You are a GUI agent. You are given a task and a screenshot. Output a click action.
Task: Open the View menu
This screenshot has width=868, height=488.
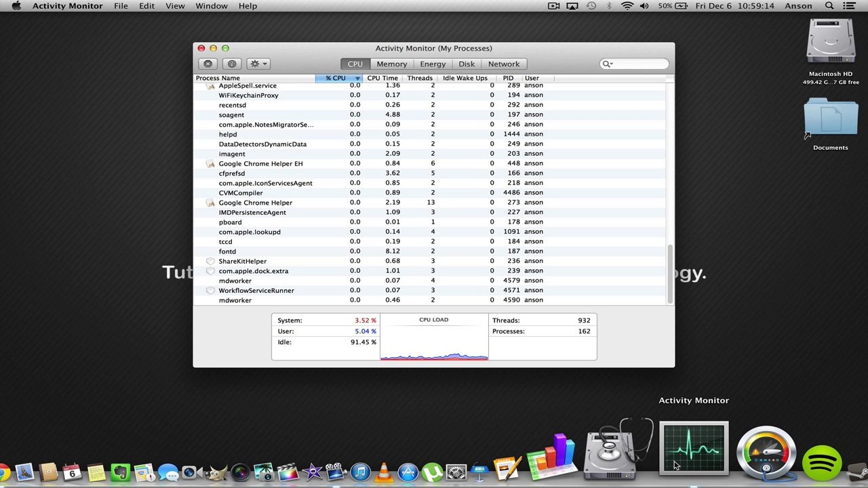point(175,6)
